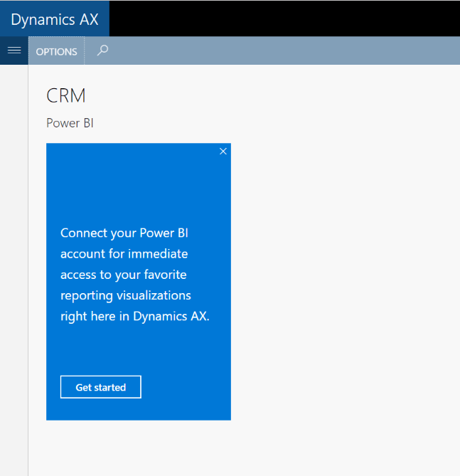
Task: Dismiss the Power BI tile with X
Action: [x=223, y=152]
